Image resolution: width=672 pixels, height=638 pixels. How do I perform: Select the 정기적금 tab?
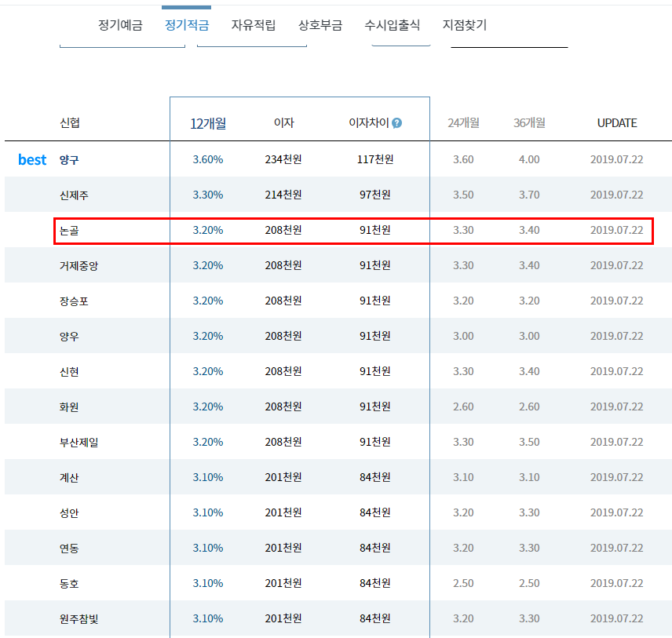pos(187,25)
